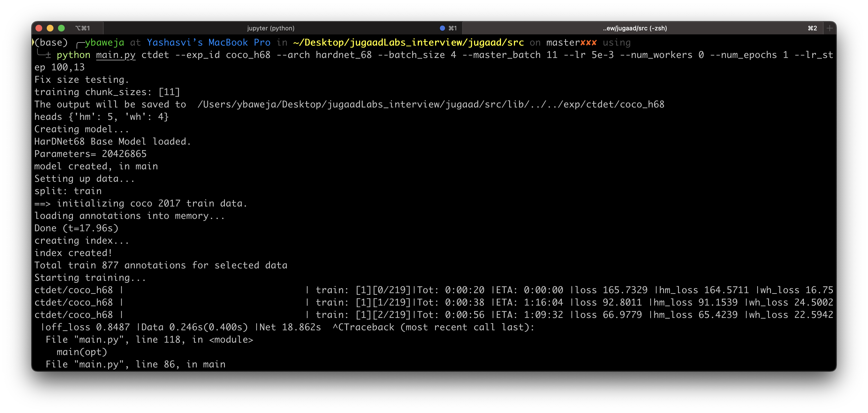This screenshot has width=868, height=413.
Task: Click the output save path /Users/ybaweja line
Action: pos(430,104)
